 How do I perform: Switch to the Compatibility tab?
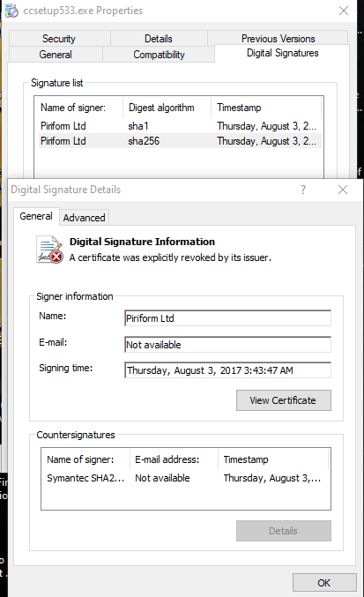(x=159, y=55)
